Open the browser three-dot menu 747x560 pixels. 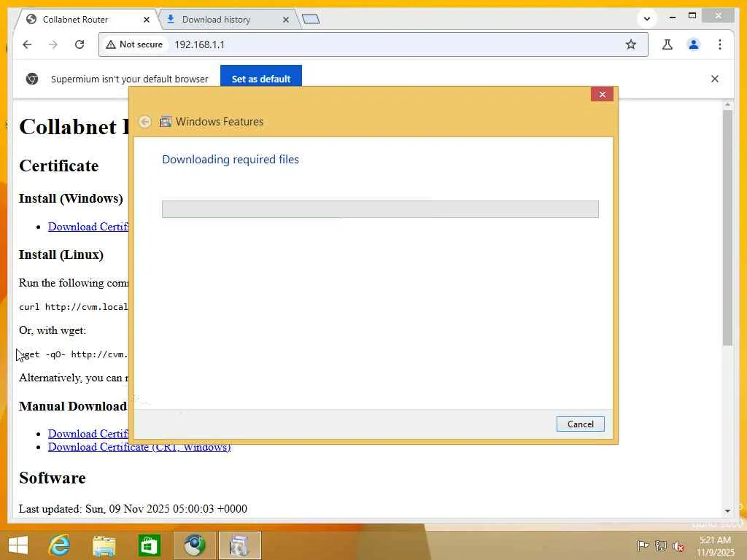pyautogui.click(x=720, y=44)
